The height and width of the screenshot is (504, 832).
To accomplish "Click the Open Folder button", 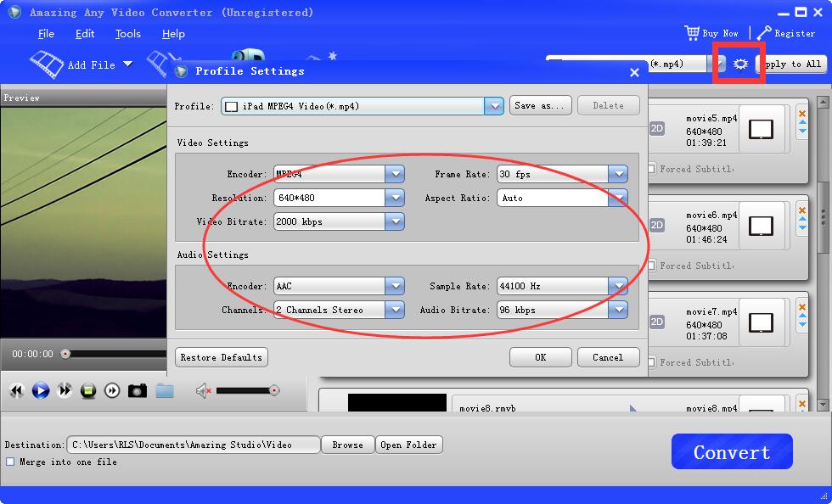I will (x=408, y=445).
